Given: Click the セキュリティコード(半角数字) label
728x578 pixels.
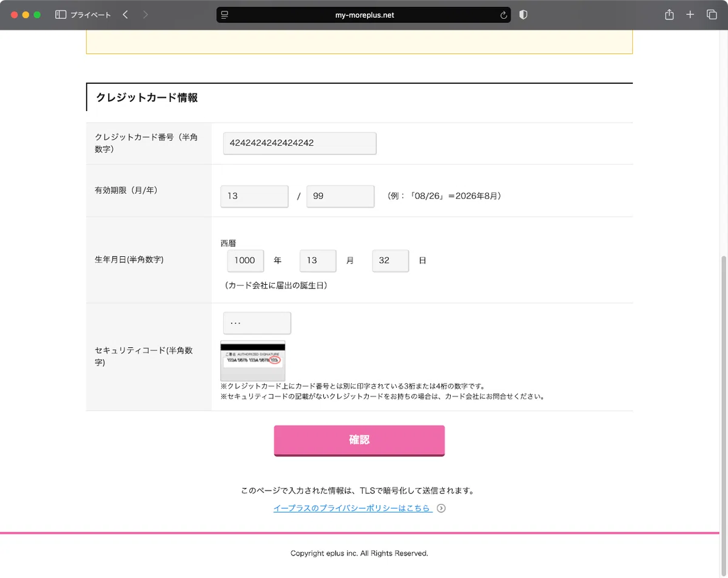Looking at the screenshot, I should point(144,356).
